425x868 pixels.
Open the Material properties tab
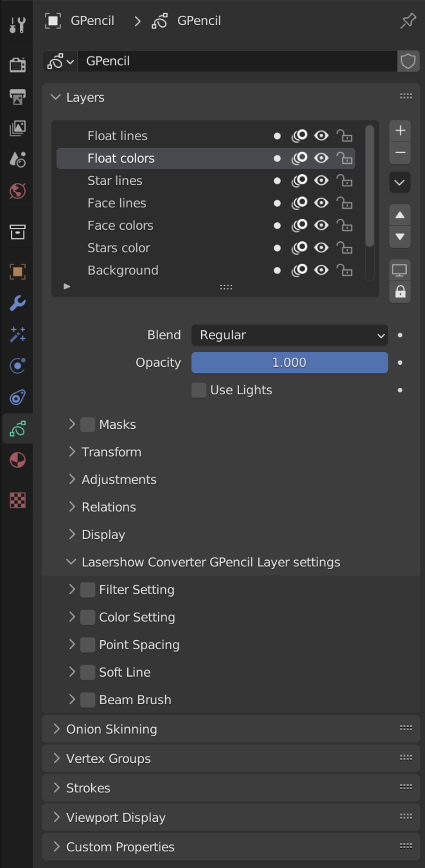[x=17, y=460]
